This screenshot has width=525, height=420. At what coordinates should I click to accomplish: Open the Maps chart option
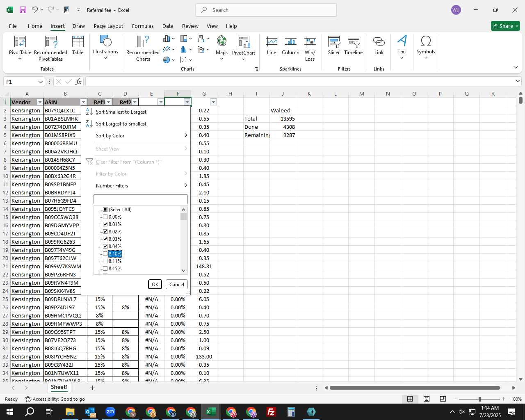point(221,48)
